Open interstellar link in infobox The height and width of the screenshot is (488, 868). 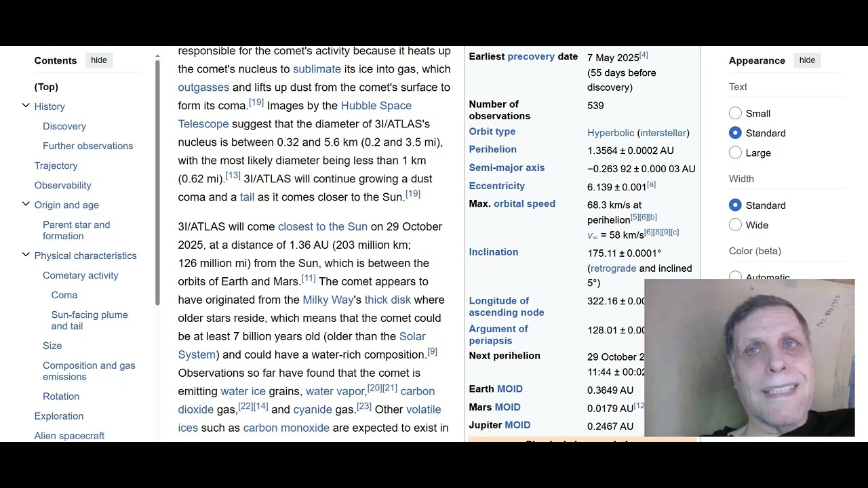click(x=663, y=133)
